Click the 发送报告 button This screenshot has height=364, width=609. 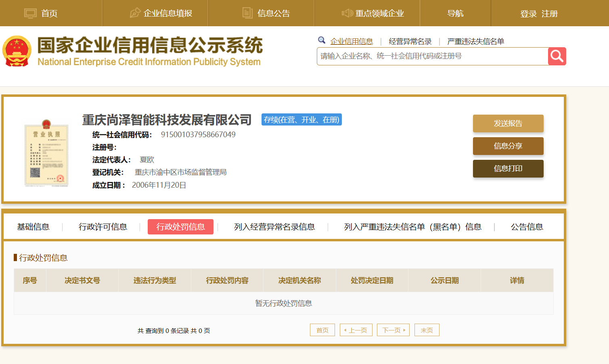508,123
